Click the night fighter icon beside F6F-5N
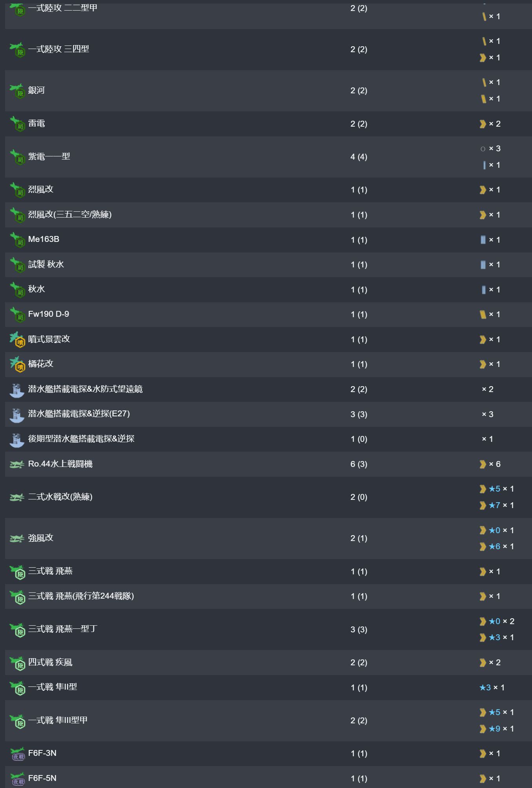Screen dimensions: 532x788 click(17, 779)
